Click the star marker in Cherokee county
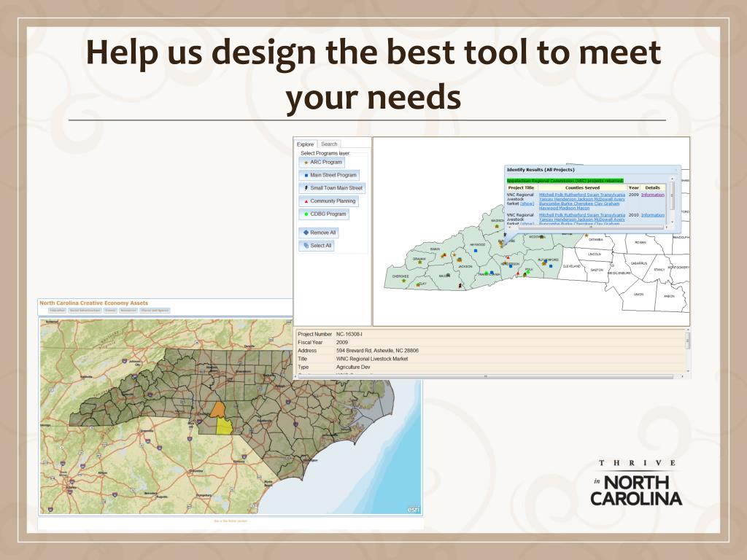Image resolution: width=747 pixels, height=560 pixels. click(x=403, y=281)
